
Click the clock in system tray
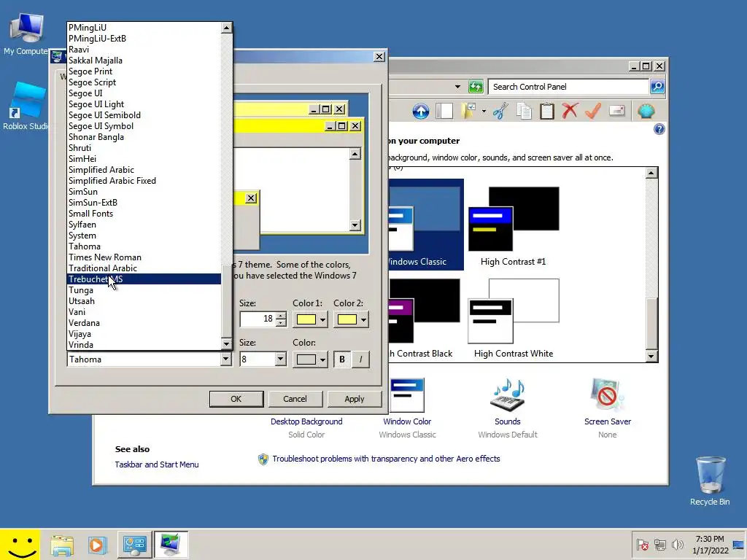710,544
